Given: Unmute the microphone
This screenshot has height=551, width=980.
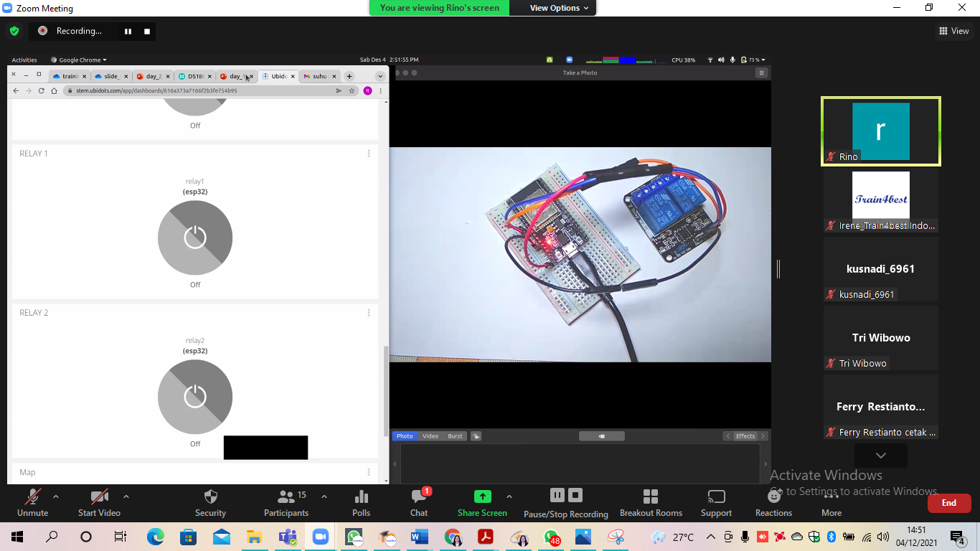Looking at the screenshot, I should pos(32,497).
